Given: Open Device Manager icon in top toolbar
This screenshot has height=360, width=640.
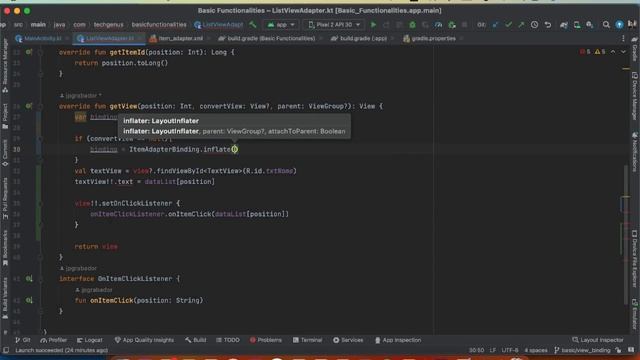Looking at the screenshot, I should pos(577,25).
